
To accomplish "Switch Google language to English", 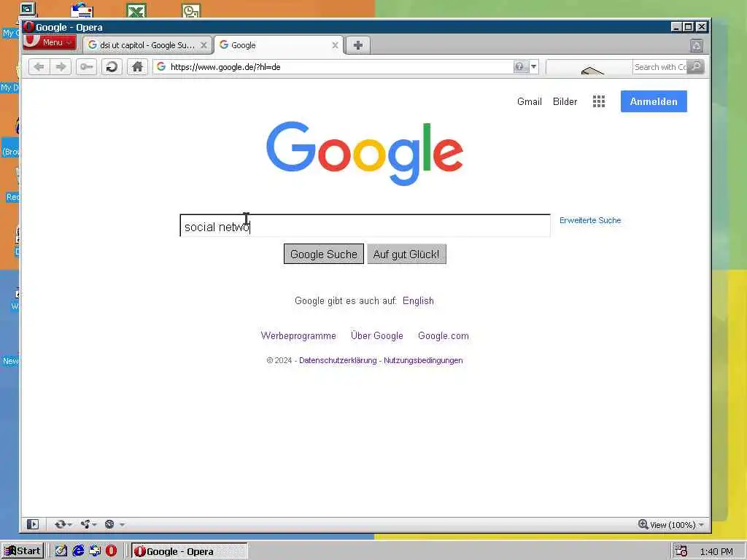I will pyautogui.click(x=418, y=301).
